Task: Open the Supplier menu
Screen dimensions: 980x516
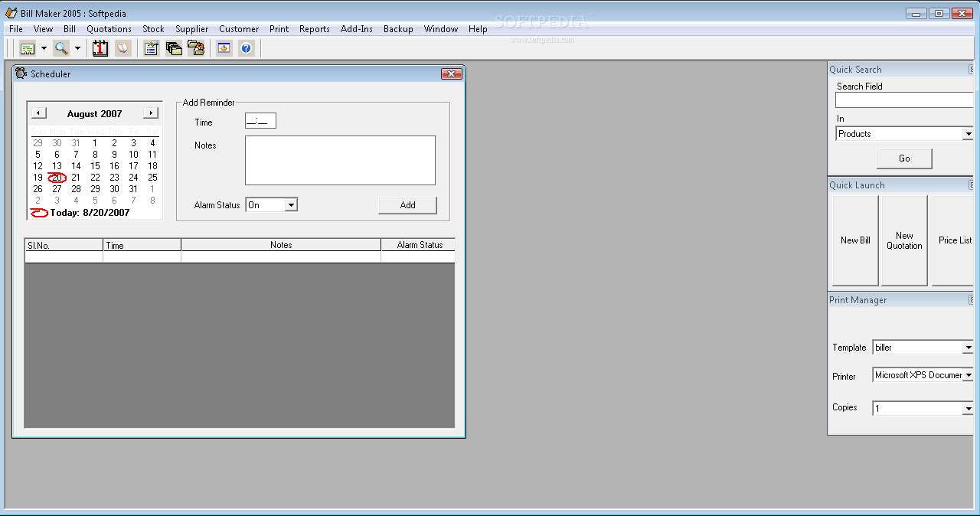Action: tap(192, 29)
